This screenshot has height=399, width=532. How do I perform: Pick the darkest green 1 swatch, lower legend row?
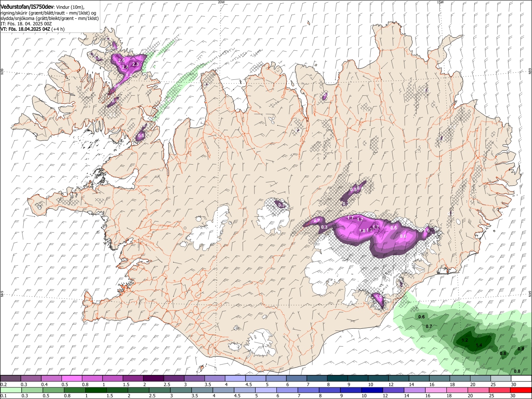pyautogui.click(x=96, y=390)
